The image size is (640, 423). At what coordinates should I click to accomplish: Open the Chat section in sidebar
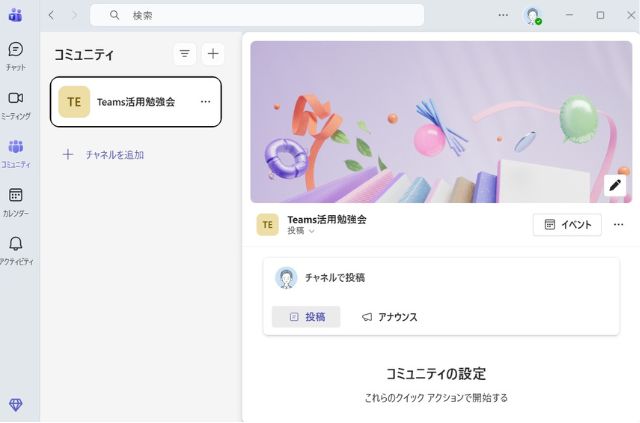(16, 55)
